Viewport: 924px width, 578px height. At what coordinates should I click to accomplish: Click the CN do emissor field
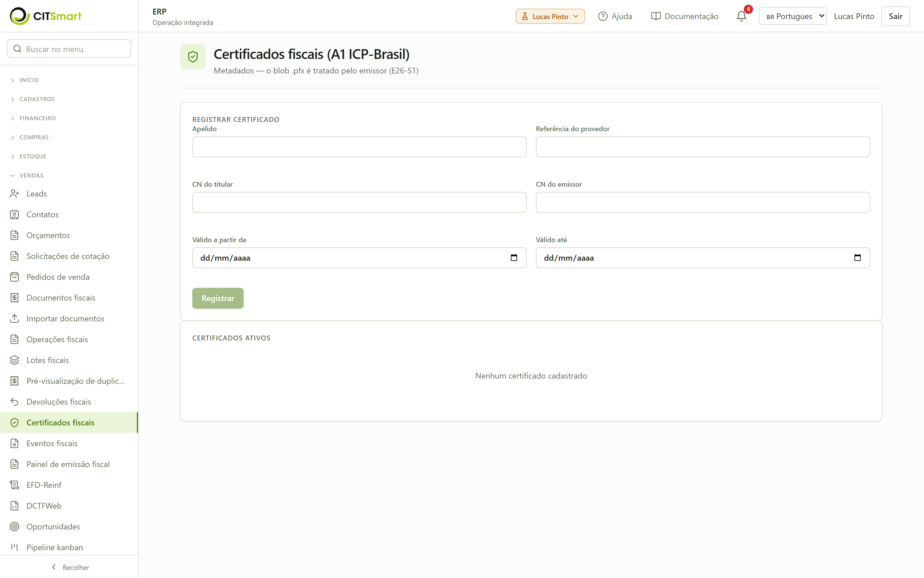pyautogui.click(x=703, y=202)
